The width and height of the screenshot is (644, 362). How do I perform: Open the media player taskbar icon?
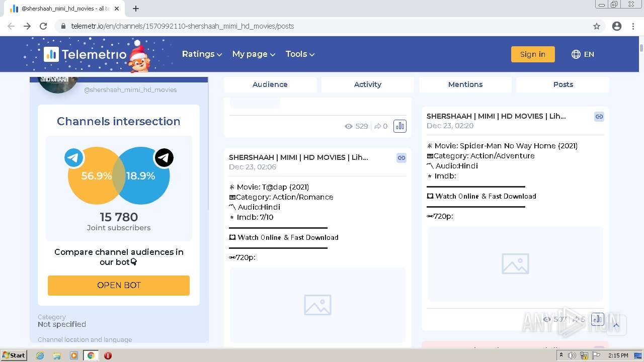coord(74,355)
